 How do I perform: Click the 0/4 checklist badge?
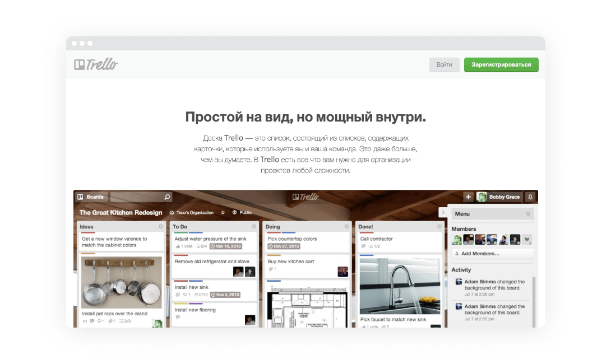coord(201,246)
